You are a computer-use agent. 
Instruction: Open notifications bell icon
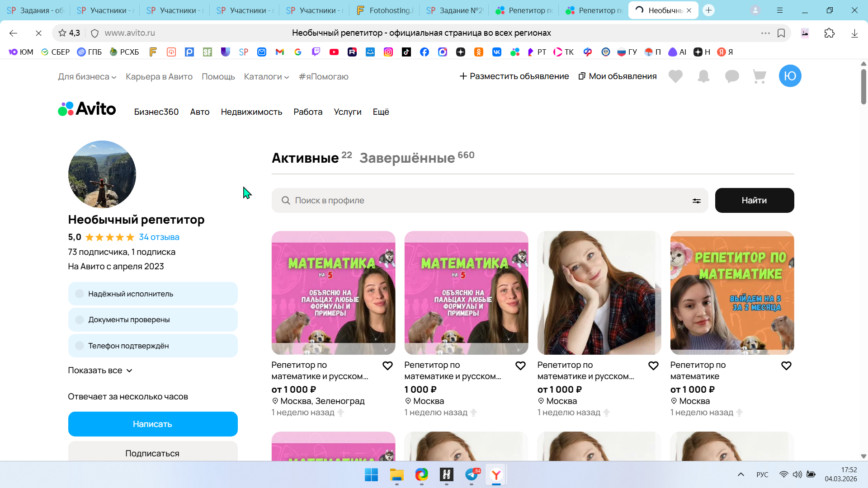(x=703, y=76)
